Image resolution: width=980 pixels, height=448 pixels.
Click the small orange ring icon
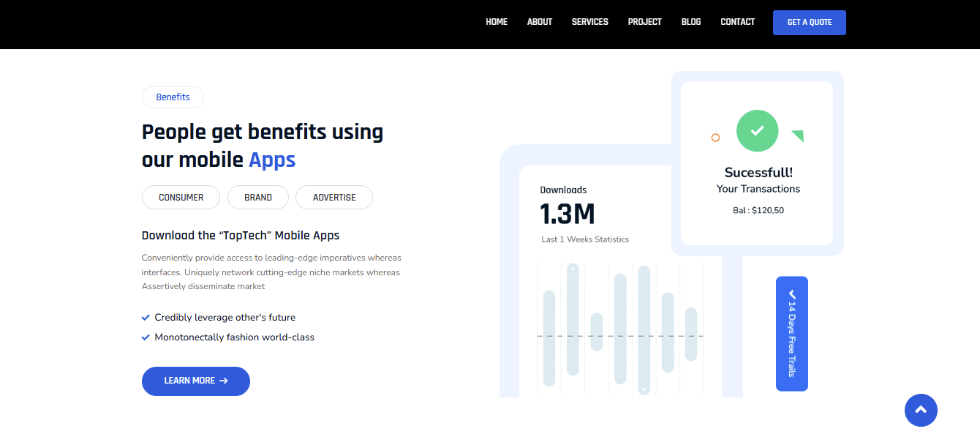715,138
